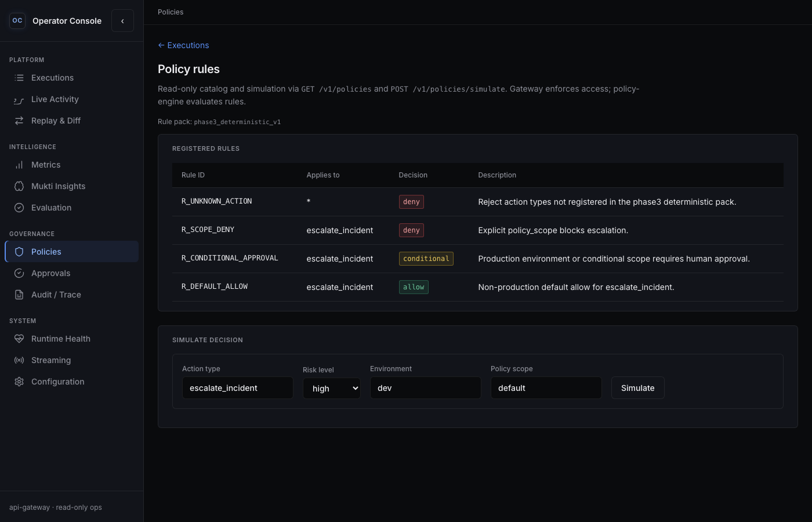Image resolution: width=812 pixels, height=522 pixels.
Task: Click R_SCOPE_DENY rule ID
Action: (208, 230)
